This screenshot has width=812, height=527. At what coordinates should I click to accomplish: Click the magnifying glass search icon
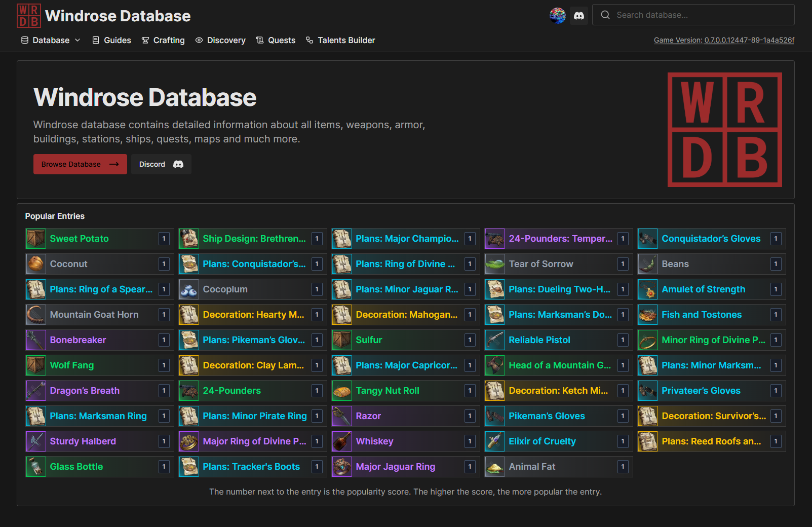click(605, 15)
